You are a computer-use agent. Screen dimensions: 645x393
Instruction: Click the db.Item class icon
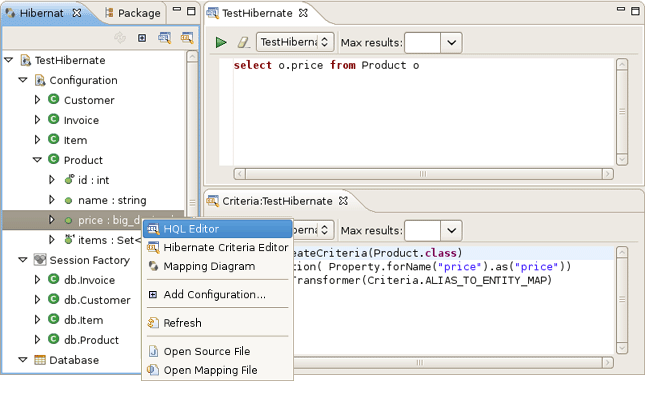53,319
